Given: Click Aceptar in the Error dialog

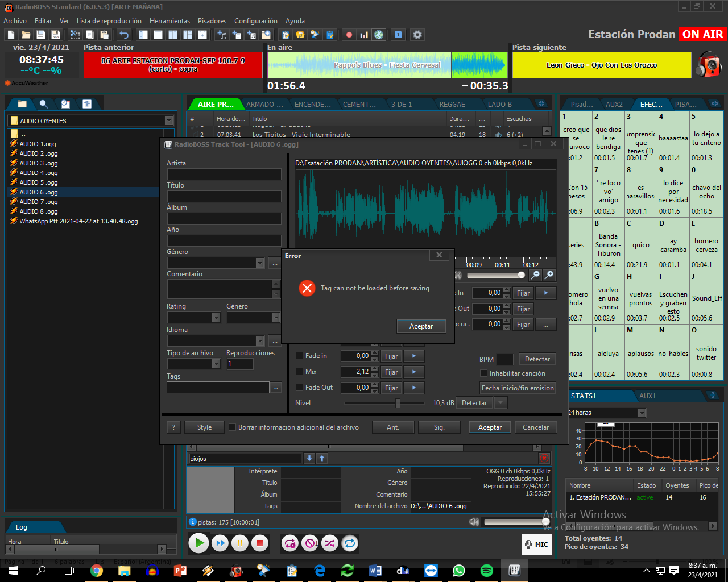Looking at the screenshot, I should click(421, 326).
